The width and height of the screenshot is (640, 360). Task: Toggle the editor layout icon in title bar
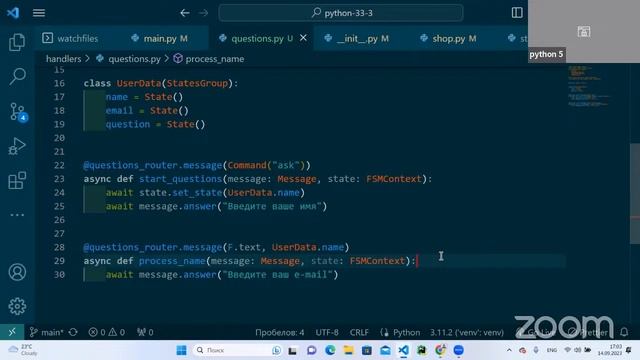pyautogui.click(x=517, y=13)
